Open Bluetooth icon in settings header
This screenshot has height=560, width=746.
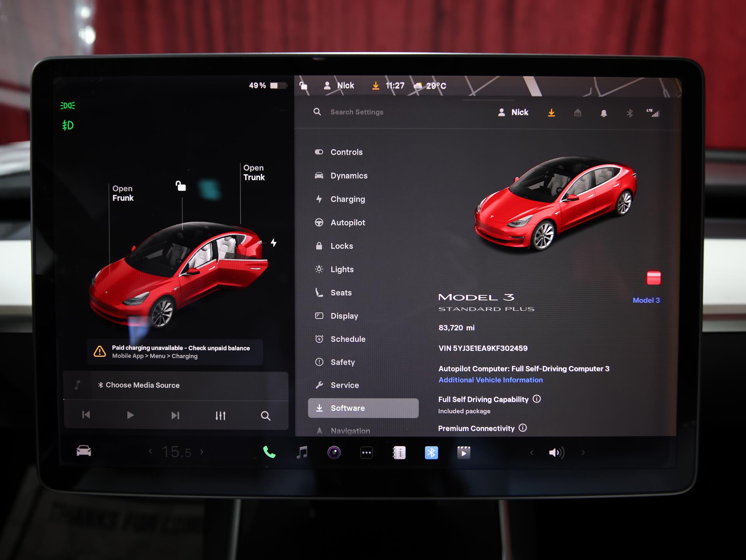(x=629, y=113)
